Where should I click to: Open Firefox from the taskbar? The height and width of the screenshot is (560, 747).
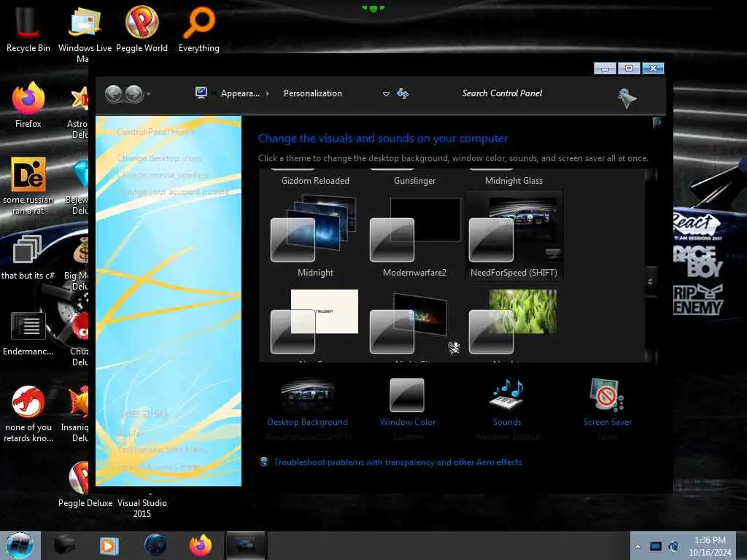click(201, 545)
